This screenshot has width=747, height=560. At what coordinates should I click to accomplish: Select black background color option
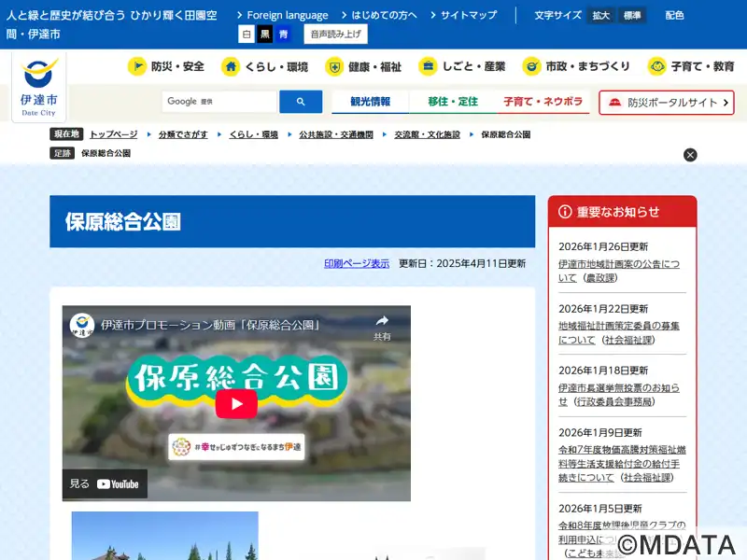265,35
